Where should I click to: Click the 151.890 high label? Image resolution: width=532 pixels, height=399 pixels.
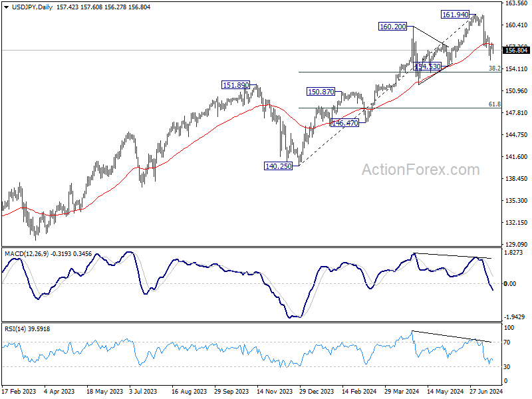pyautogui.click(x=236, y=85)
